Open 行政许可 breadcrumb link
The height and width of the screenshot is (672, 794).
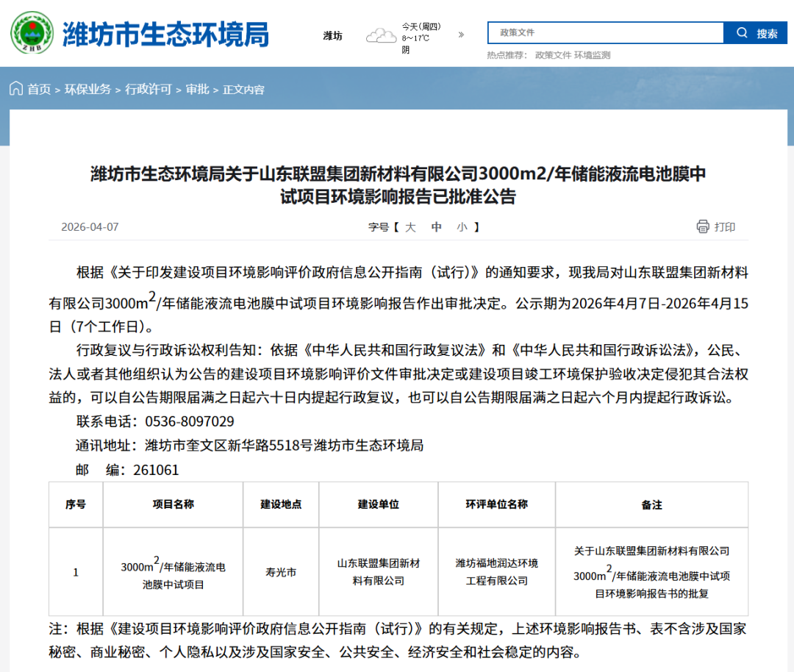pos(149,90)
